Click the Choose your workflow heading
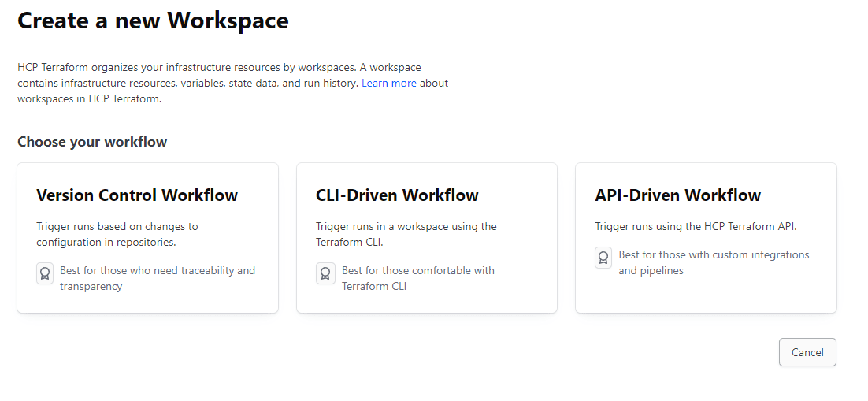This screenshot has height=401, width=868. pyautogui.click(x=92, y=142)
